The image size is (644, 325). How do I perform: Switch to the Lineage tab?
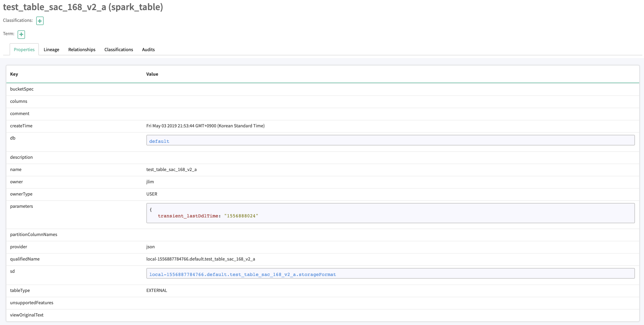(x=51, y=49)
